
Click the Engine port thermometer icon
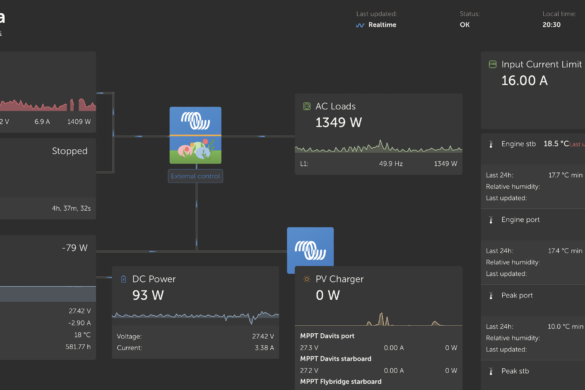click(491, 220)
